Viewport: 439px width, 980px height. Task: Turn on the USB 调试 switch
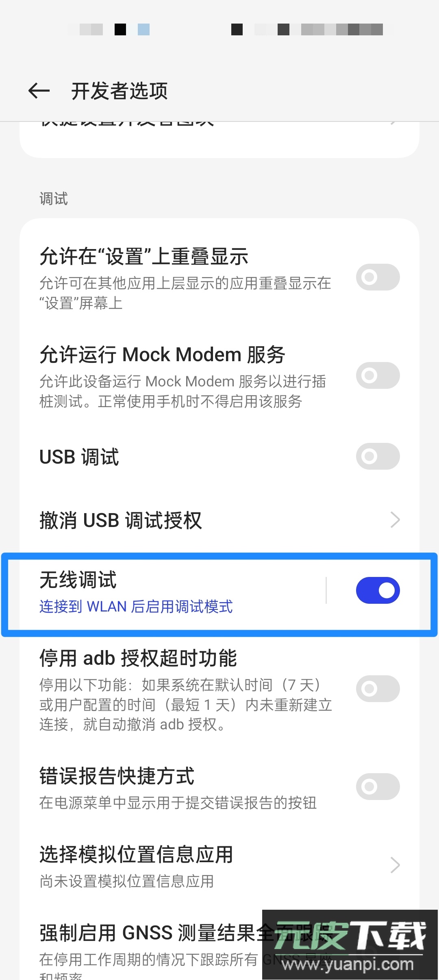click(x=378, y=456)
